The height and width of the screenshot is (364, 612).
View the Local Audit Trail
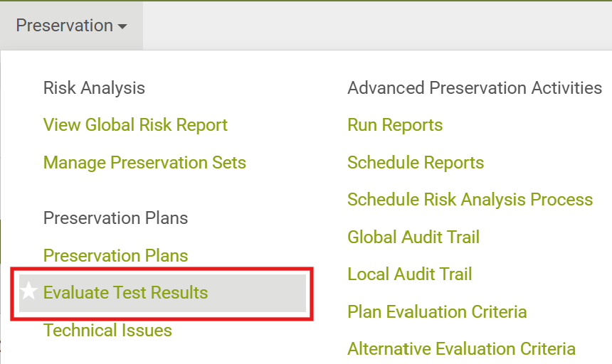pos(409,274)
